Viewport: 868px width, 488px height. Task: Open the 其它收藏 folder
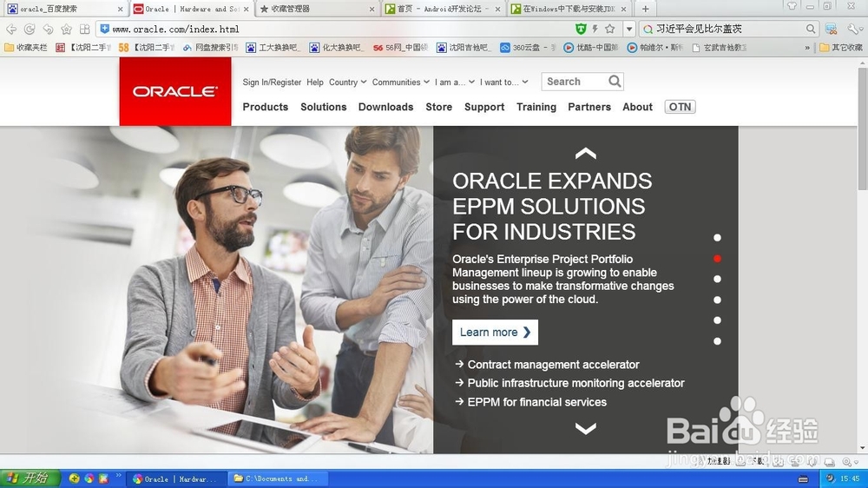coord(841,48)
